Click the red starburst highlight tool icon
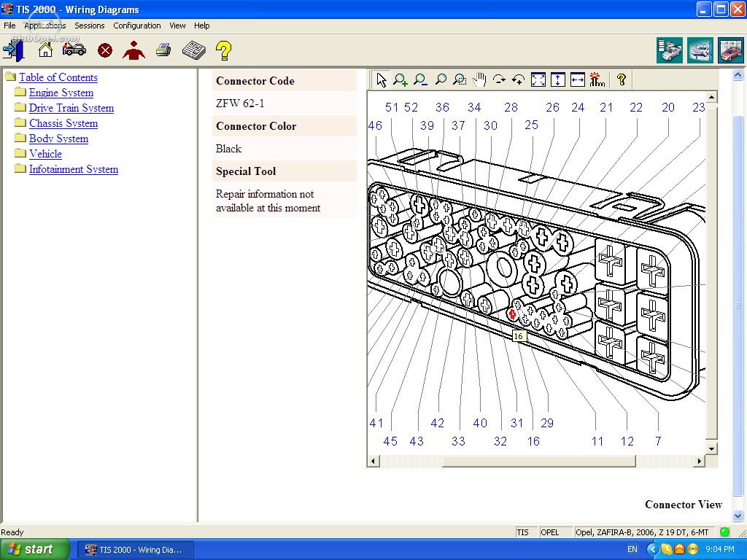 (x=597, y=79)
